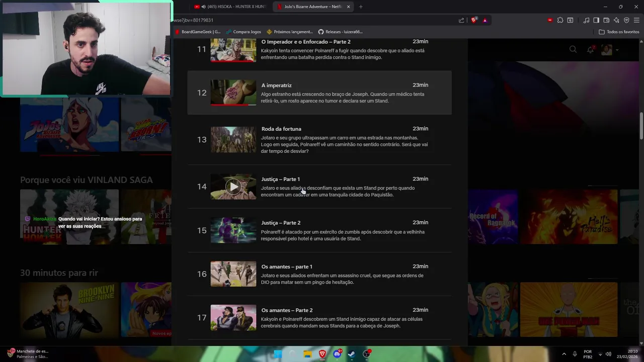Open File Explorer from the taskbar

pos(308,354)
